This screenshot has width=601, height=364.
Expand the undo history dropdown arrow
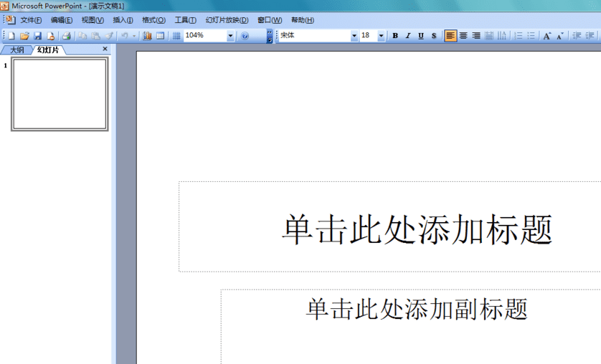(x=134, y=36)
